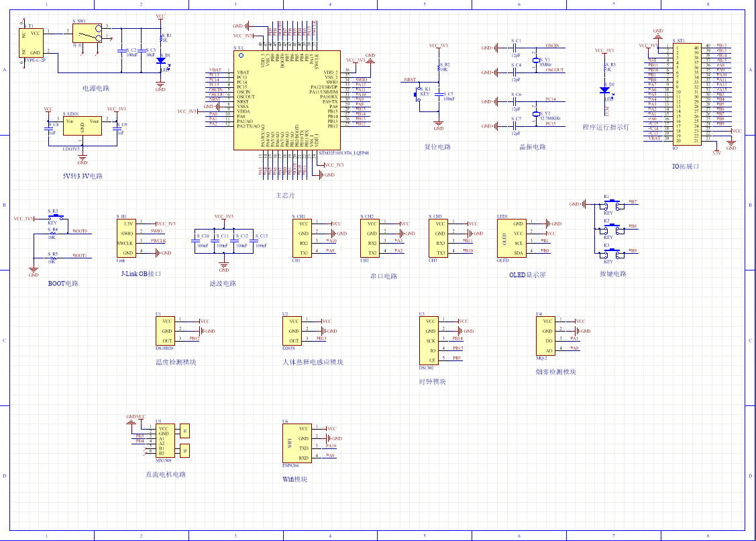Click the STM32F103C8T6_LQFP48 part name text
Image resolution: width=756 pixels, height=541 pixels.
pyautogui.click(x=343, y=153)
